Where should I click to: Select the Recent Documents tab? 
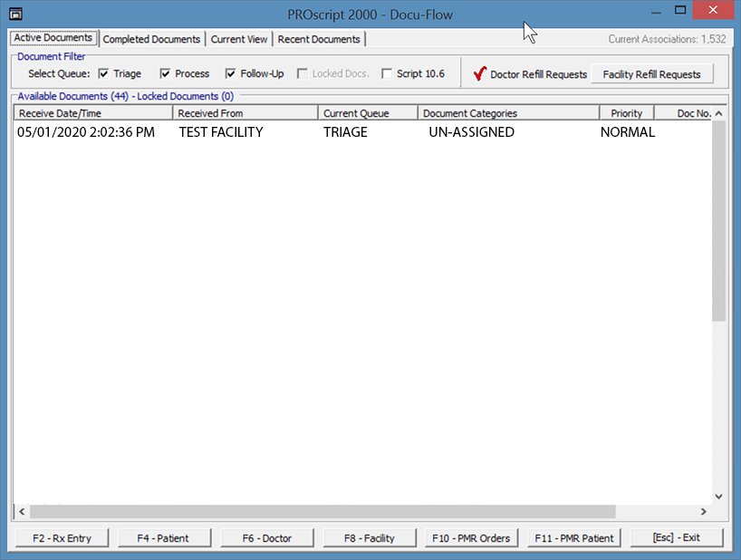tap(319, 39)
